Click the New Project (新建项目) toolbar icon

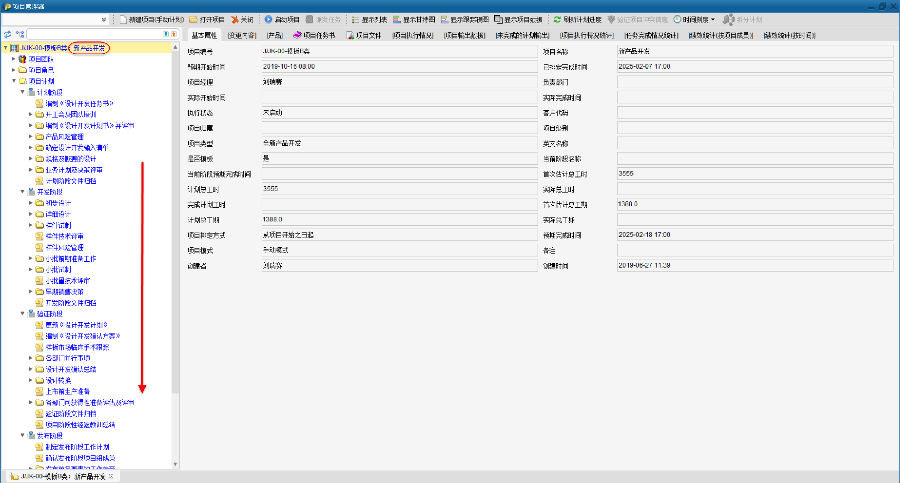pos(122,20)
